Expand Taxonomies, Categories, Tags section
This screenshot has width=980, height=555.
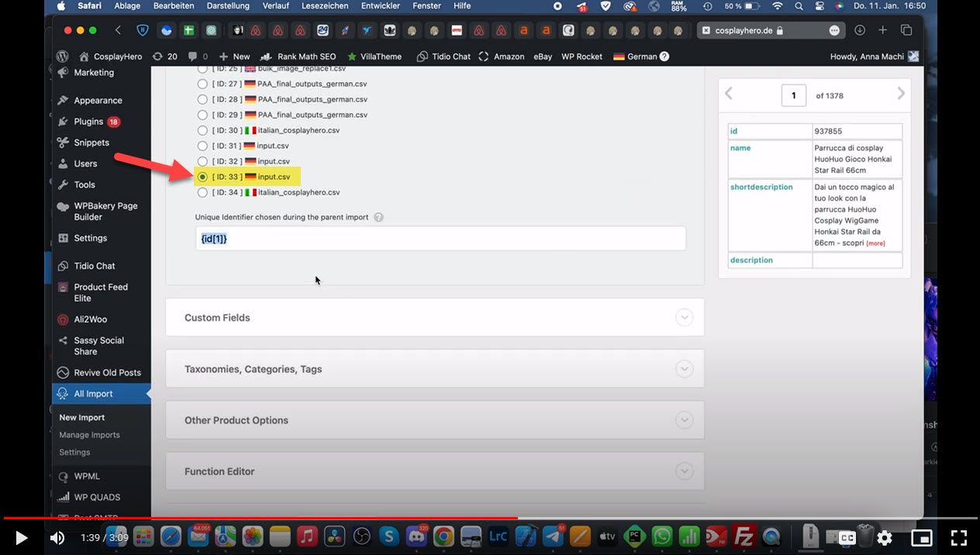tap(435, 369)
